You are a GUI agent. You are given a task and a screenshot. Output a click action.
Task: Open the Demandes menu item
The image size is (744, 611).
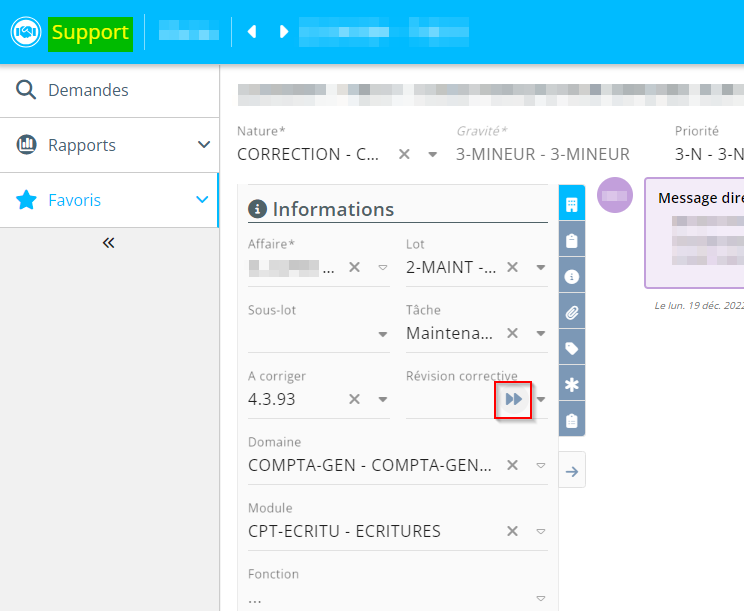[88, 90]
